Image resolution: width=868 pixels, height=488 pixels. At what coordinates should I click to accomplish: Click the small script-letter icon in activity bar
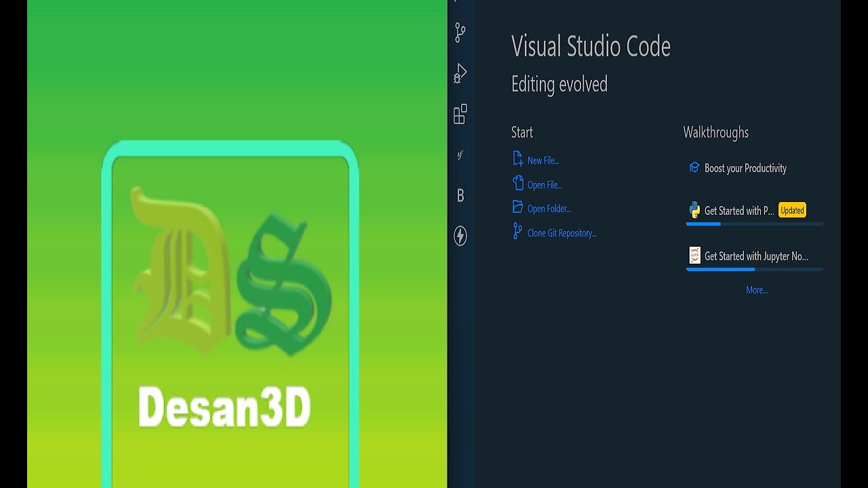pos(460,155)
